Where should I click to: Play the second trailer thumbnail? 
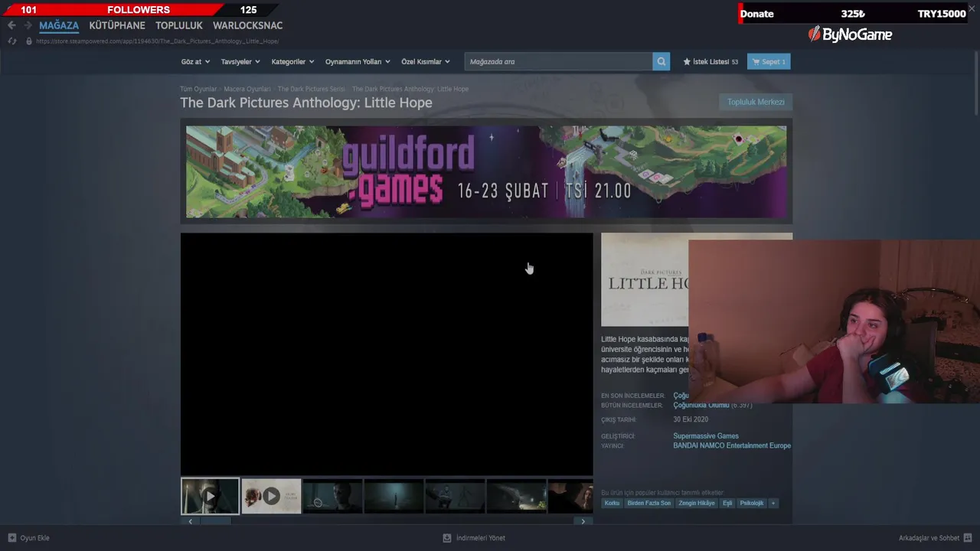[271, 496]
